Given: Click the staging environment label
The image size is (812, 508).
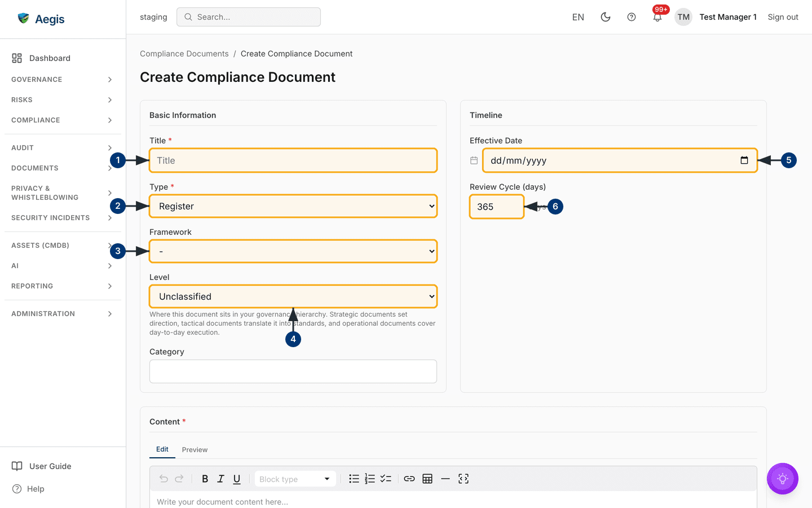Looking at the screenshot, I should 153,17.
